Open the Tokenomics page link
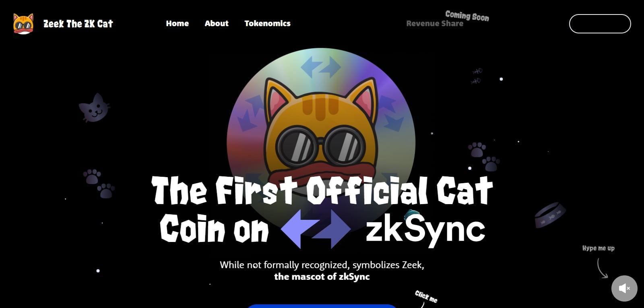 267,23
